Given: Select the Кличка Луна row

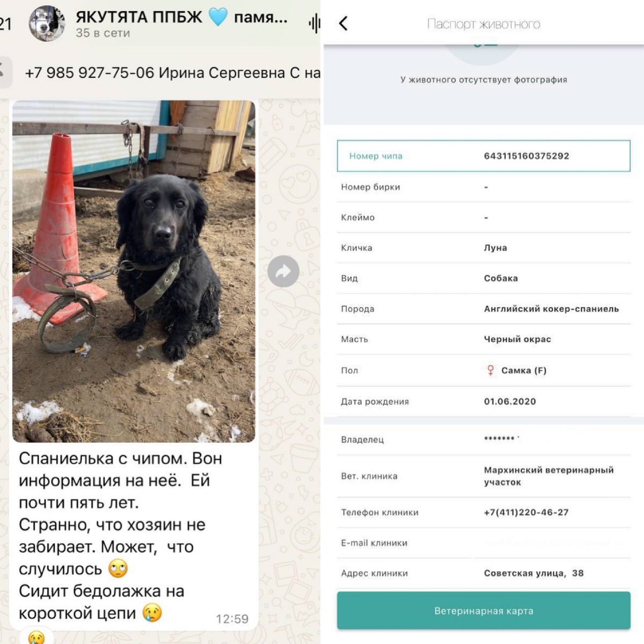Looking at the screenshot, I should click(484, 248).
